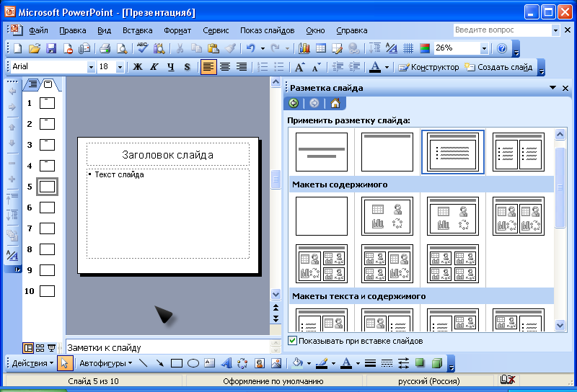Select the Line drawing tool
Screen dimensions: 577x392
tap(144, 363)
